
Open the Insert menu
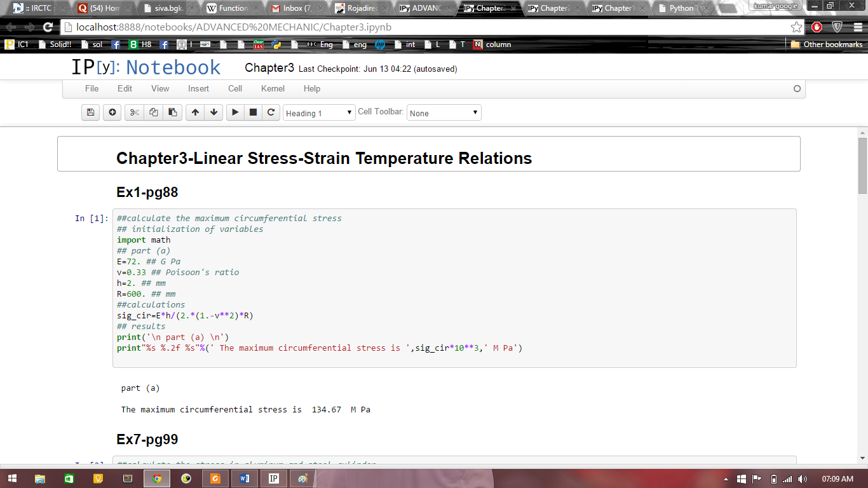(x=198, y=88)
